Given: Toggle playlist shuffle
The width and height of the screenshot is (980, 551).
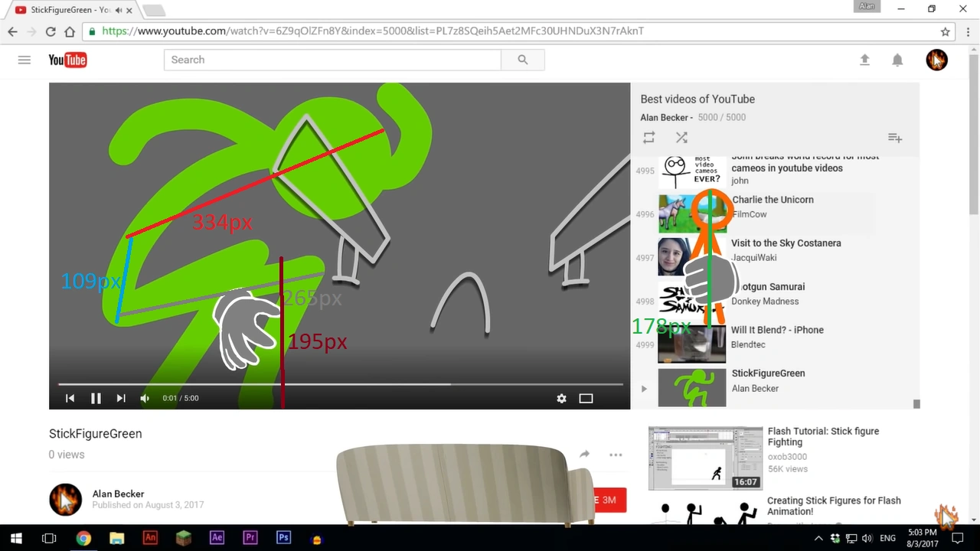Looking at the screenshot, I should (681, 138).
